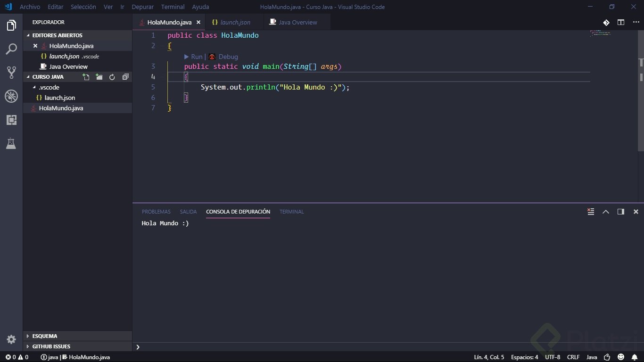Click the println line of code

[x=275, y=87]
